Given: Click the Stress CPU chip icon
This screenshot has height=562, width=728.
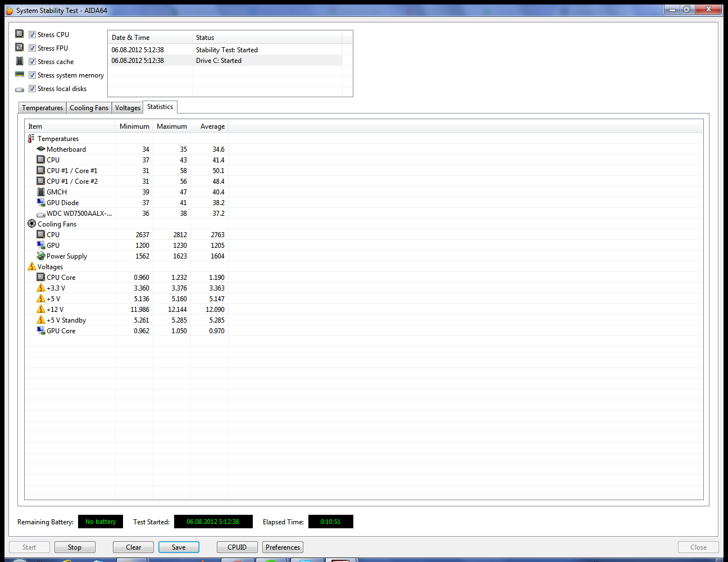Looking at the screenshot, I should tap(20, 34).
